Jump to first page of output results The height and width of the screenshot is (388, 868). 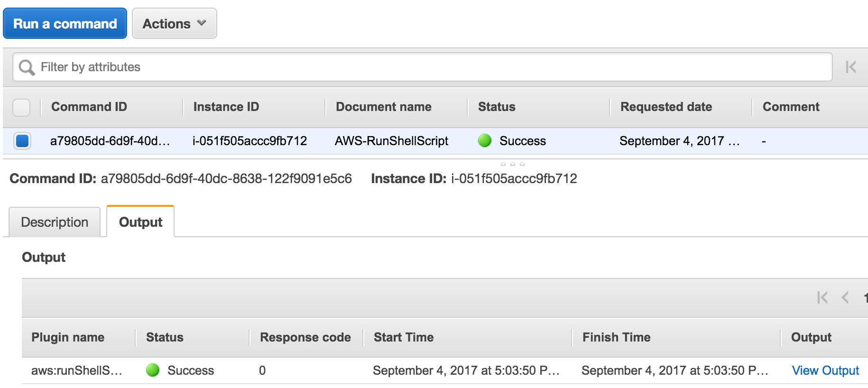[822, 297]
